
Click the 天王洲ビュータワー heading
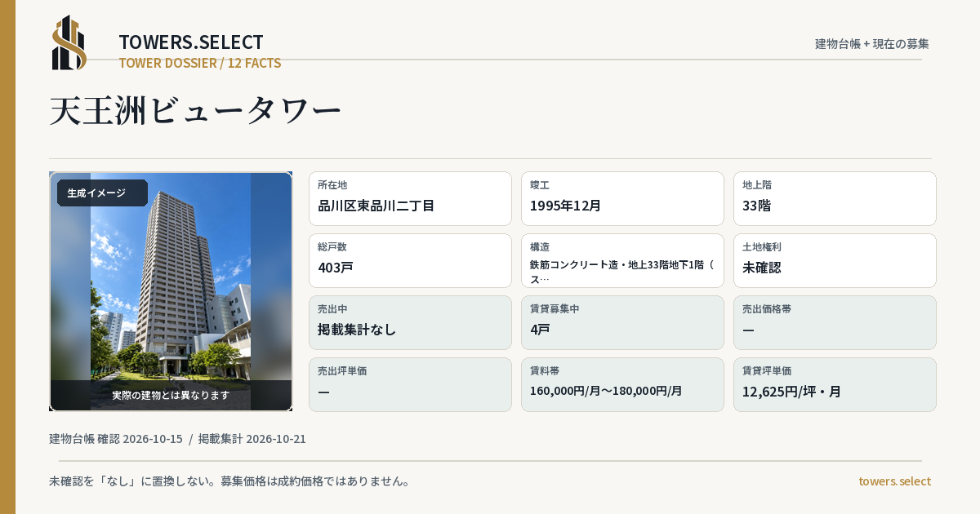[x=195, y=110]
